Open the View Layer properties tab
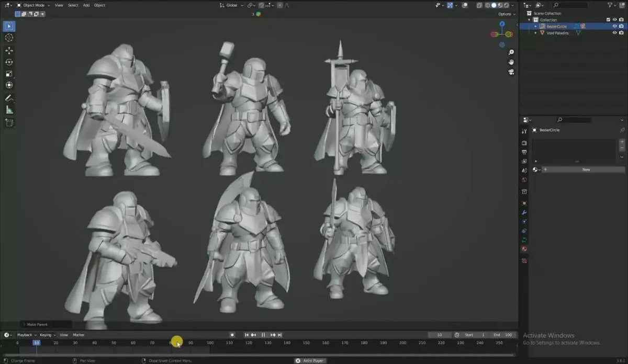 pyautogui.click(x=524, y=161)
